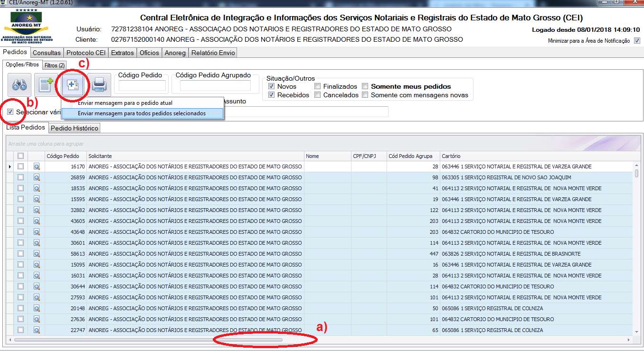The width and height of the screenshot is (644, 351).
Task: Enable the Cancelados checkbox
Action: [317, 95]
